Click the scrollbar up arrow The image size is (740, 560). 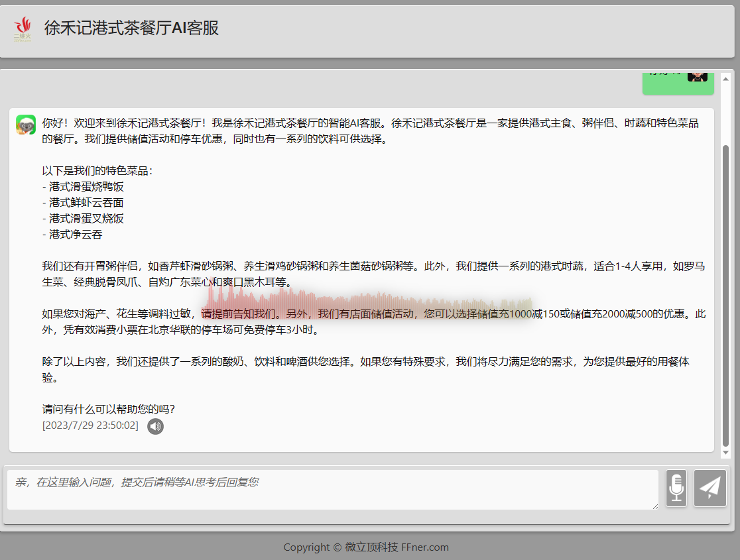coord(725,78)
